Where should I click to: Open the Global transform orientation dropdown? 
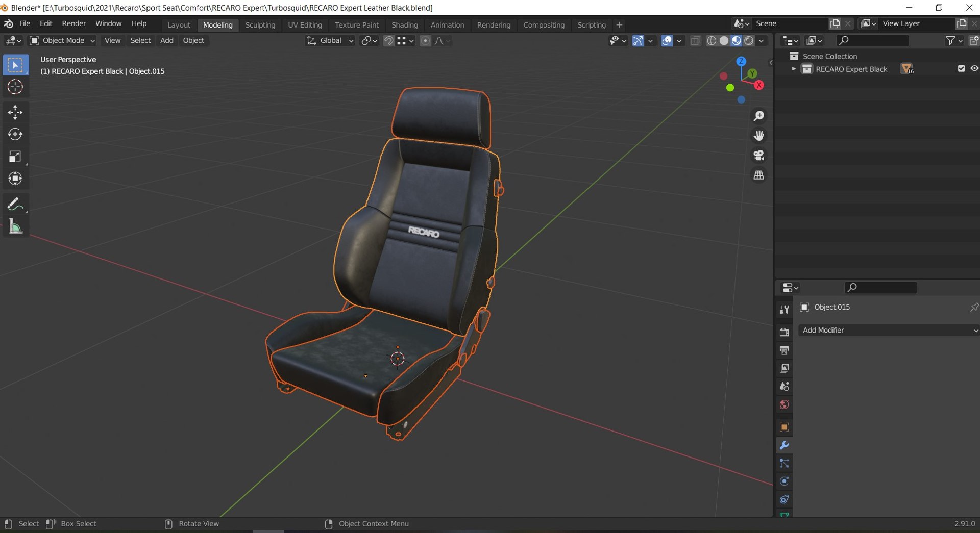point(330,41)
